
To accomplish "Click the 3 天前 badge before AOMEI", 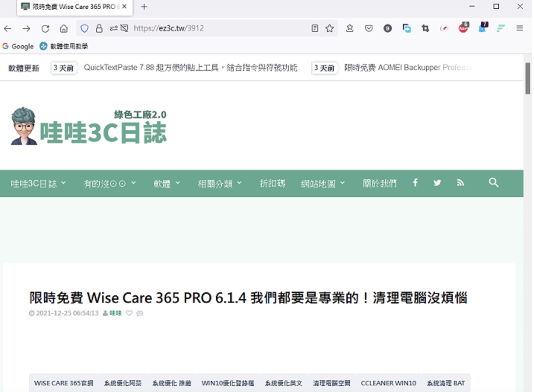I will (324, 68).
